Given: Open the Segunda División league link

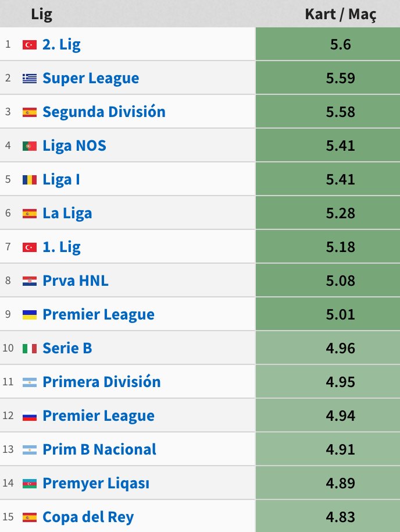Looking at the screenshot, I should pos(104,112).
